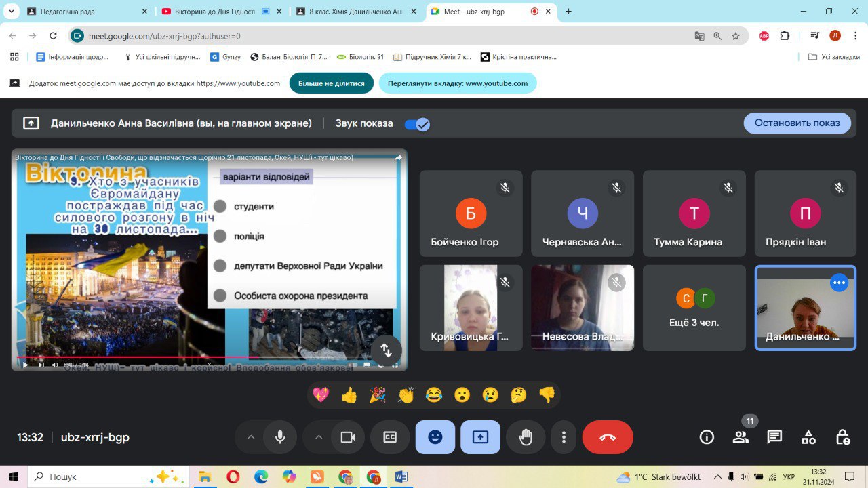Turn off the camera in Meet
868x488 pixels.
[x=348, y=437]
